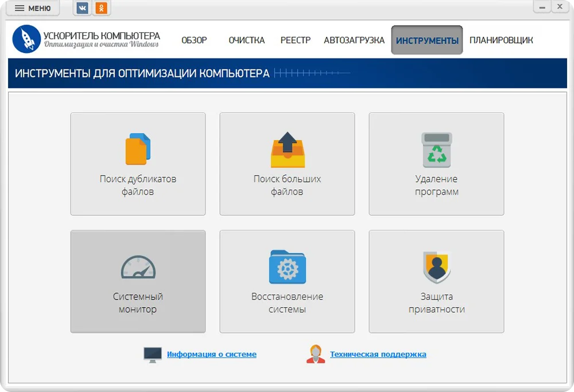574x392 pixels.
Task: Click the support person icon
Action: click(316, 354)
